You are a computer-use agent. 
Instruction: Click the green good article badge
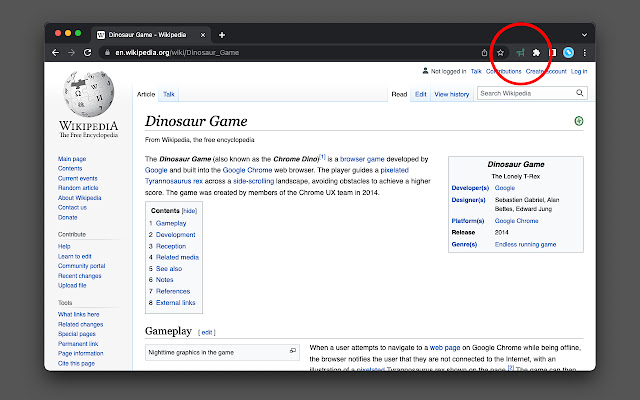(579, 121)
